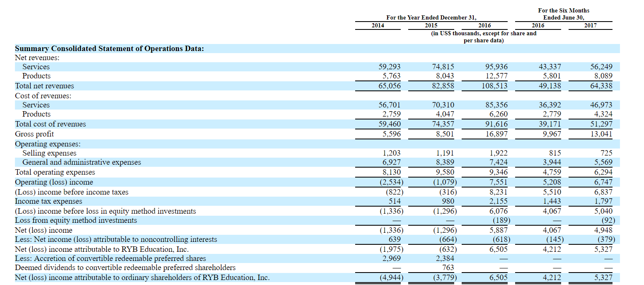Select selling expenses value 1,922
The image size is (644, 285).
click(x=499, y=153)
